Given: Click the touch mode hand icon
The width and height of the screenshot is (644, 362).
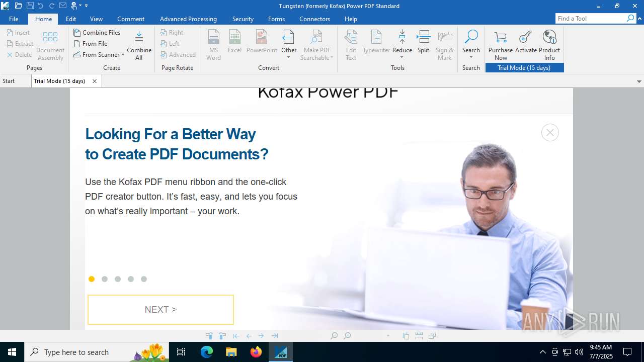Looking at the screenshot, I should [75, 6].
